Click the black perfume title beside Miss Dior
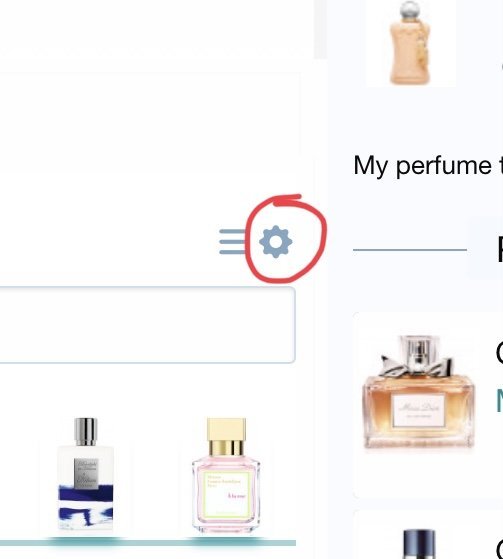This screenshot has width=503, height=559. pyautogui.click(x=499, y=353)
